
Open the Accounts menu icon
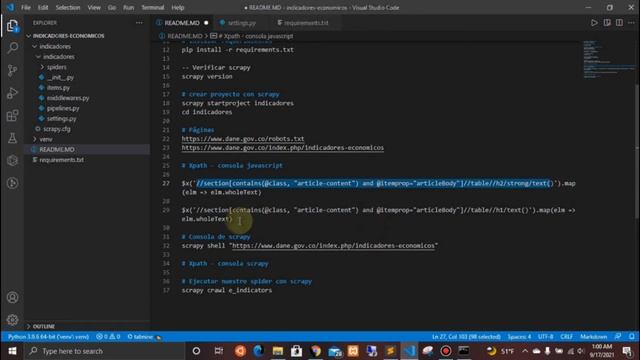click(x=12, y=298)
